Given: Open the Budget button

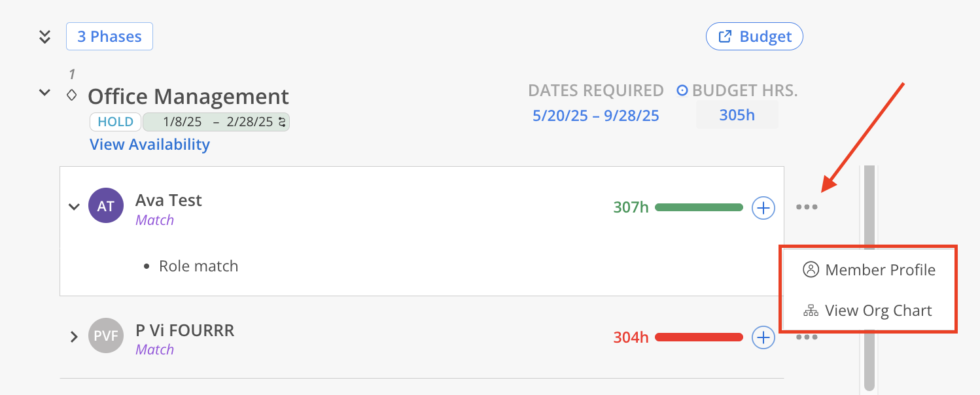Looking at the screenshot, I should 754,37.
